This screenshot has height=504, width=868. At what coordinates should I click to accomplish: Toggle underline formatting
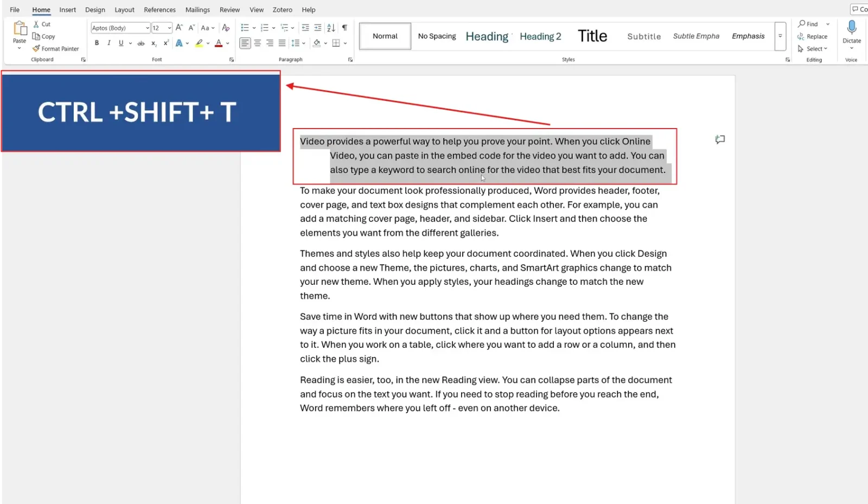click(x=121, y=43)
